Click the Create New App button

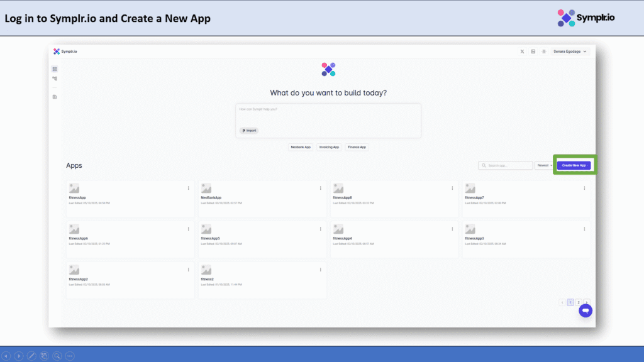(574, 165)
